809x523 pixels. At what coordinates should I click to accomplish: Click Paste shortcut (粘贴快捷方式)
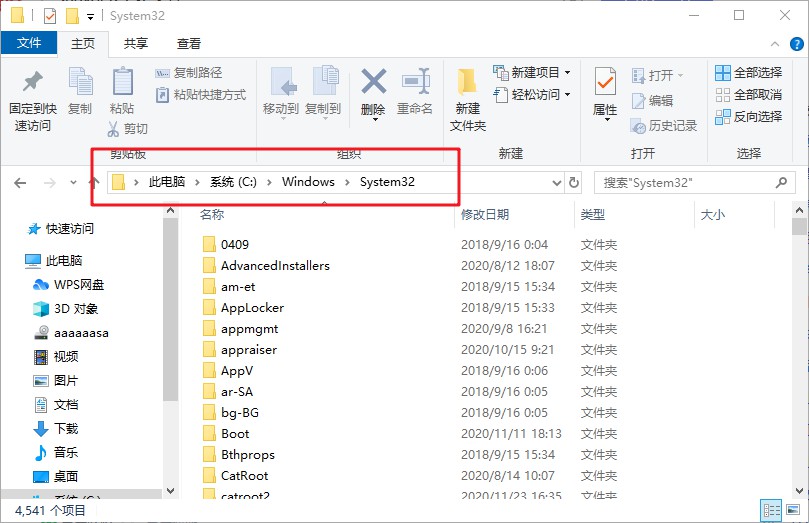coord(201,95)
